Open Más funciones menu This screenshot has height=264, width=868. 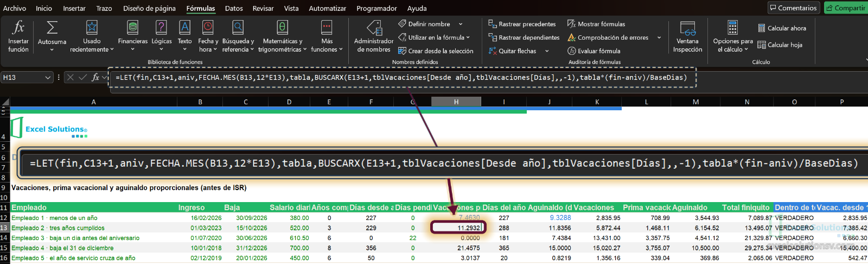(327, 36)
